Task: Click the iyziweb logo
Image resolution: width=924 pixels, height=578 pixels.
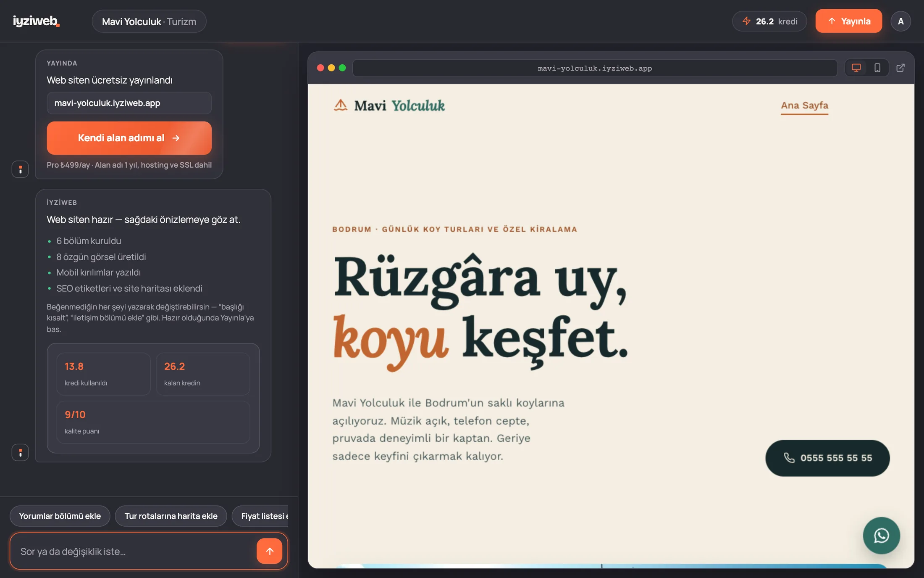Action: (36, 21)
